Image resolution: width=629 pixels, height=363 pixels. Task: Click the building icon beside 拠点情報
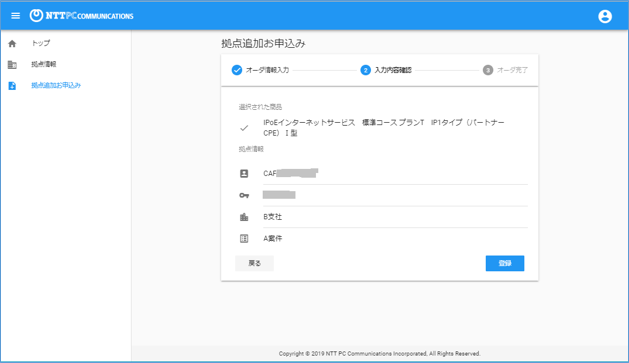click(12, 65)
